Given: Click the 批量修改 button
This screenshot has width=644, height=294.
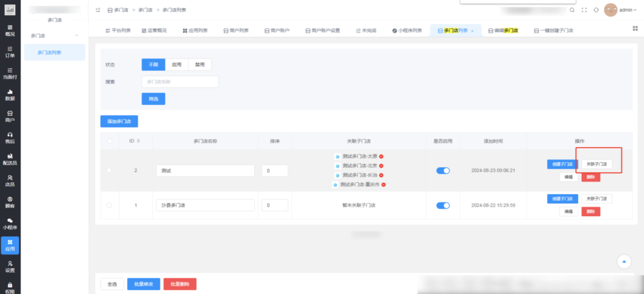Looking at the screenshot, I should 144,284.
